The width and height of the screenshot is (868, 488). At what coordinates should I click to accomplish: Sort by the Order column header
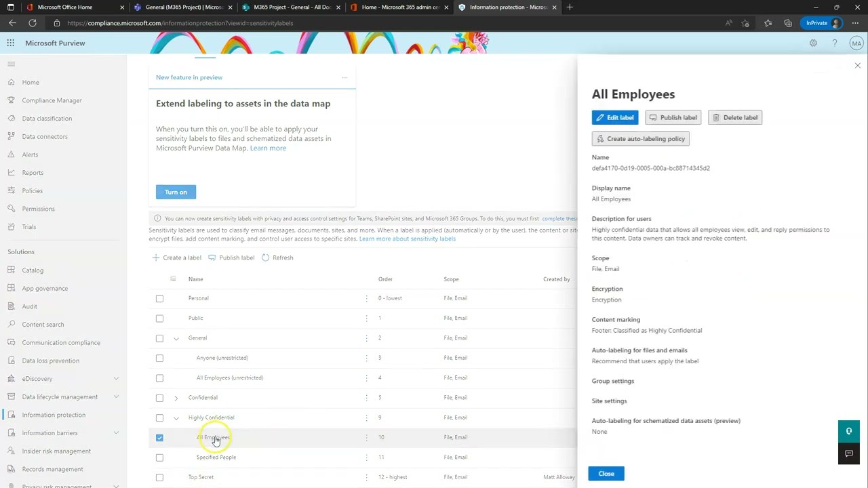(x=385, y=279)
